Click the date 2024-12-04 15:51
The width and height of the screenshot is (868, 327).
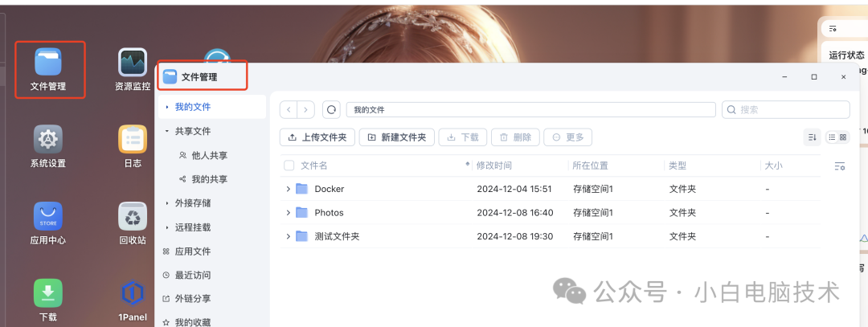click(x=514, y=189)
